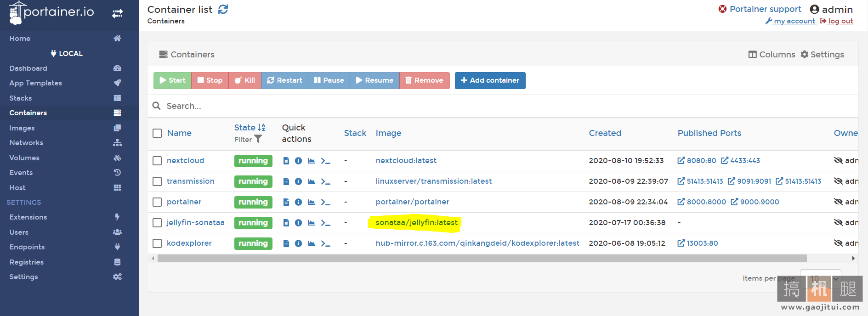
Task: Check the portainer container row
Action: (x=157, y=202)
